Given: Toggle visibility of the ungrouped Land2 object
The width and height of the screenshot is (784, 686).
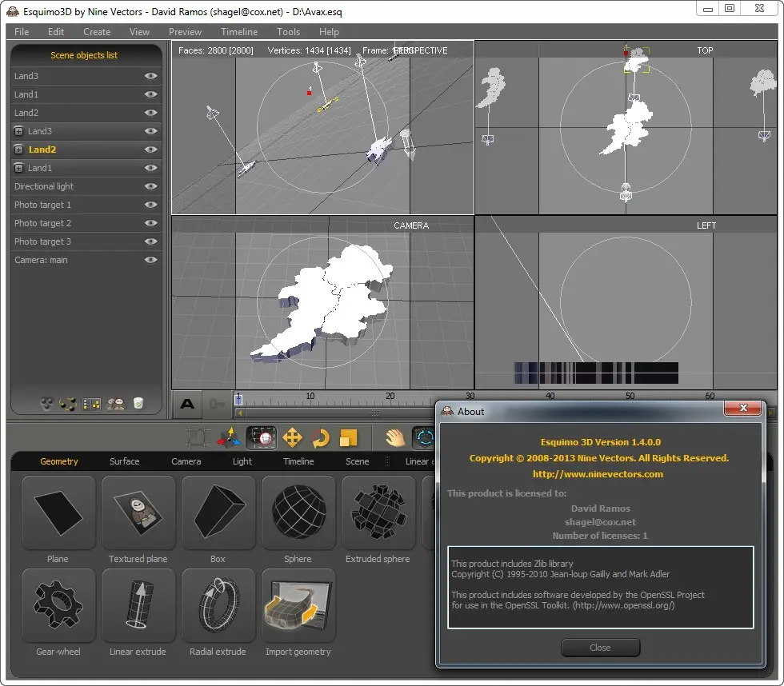Looking at the screenshot, I should point(151,113).
